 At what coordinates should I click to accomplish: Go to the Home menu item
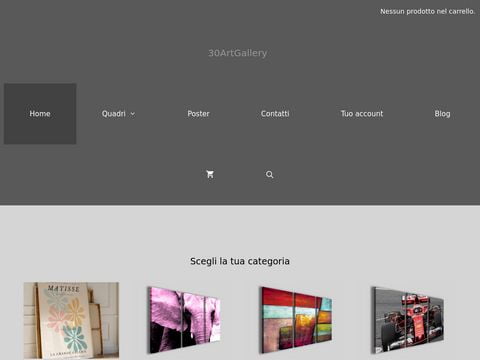point(40,114)
